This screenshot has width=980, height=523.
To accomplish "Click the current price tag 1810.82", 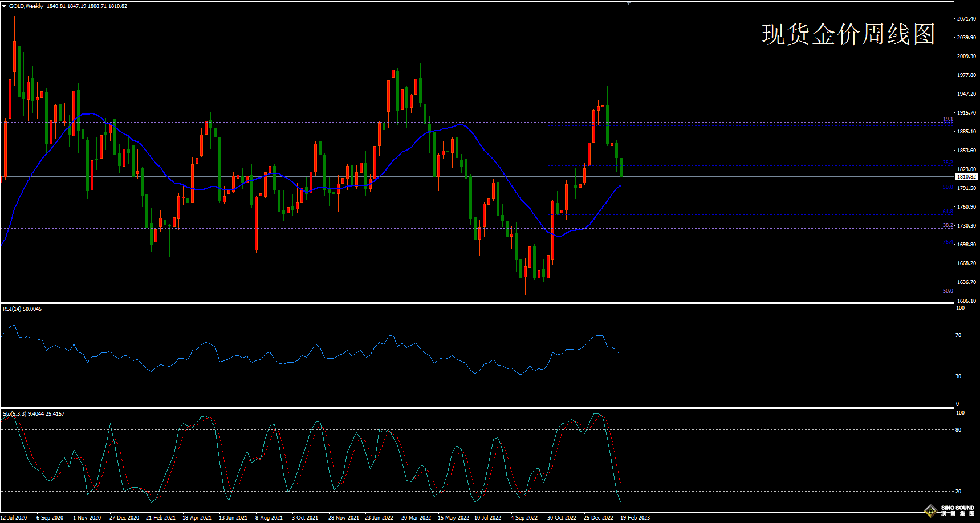I will [966, 177].
